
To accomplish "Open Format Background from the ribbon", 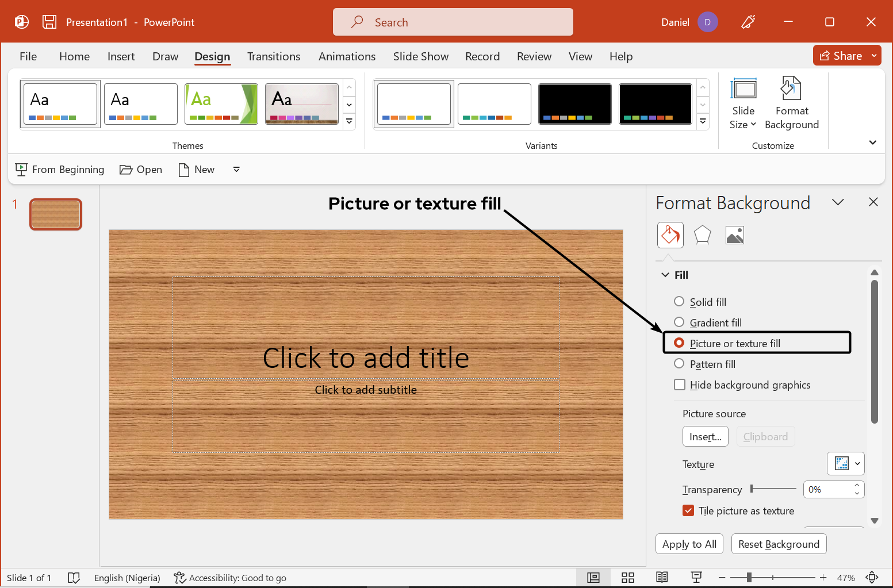I will click(x=791, y=103).
